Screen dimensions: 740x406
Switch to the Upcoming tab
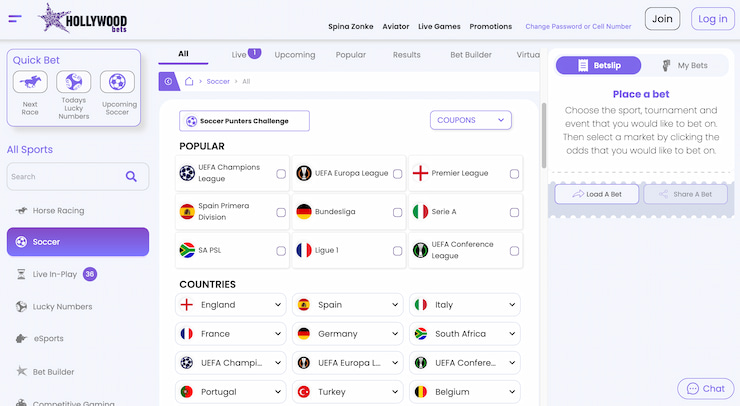[x=295, y=55]
